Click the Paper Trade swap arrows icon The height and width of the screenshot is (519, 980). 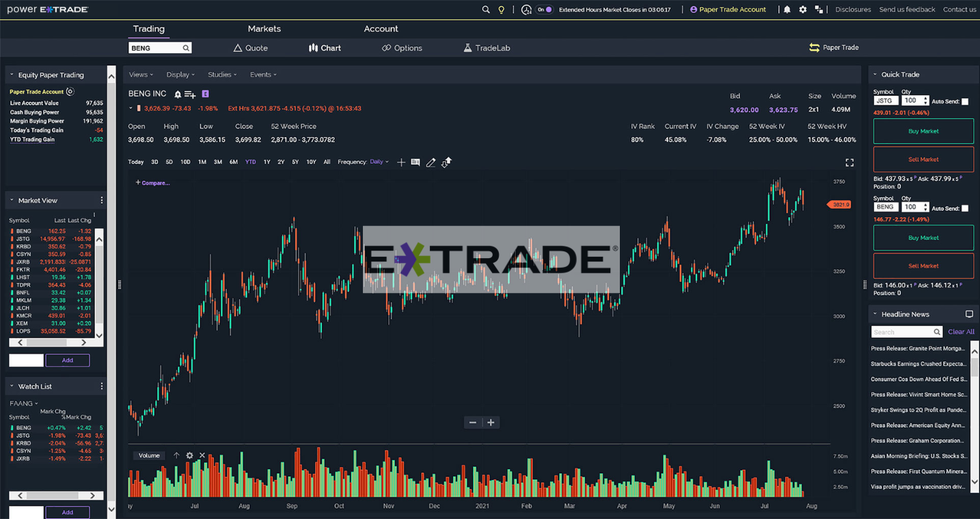tap(814, 48)
